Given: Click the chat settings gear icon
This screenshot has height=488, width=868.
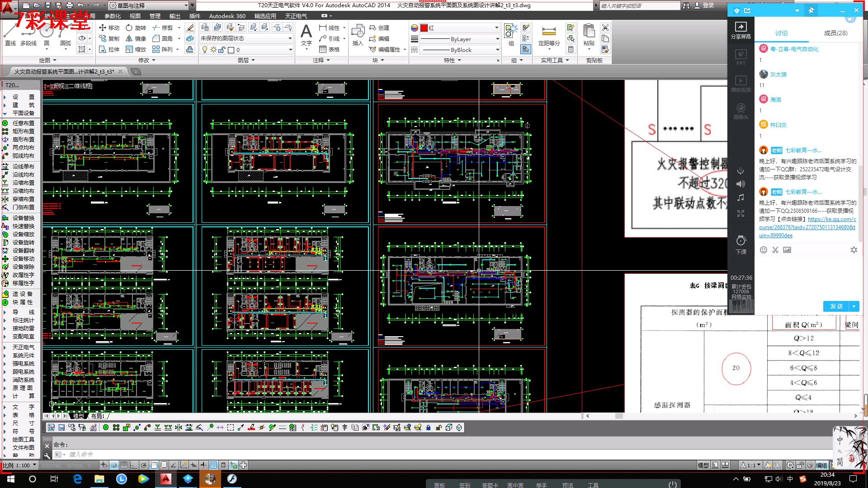Looking at the screenshot, I should point(854,250).
